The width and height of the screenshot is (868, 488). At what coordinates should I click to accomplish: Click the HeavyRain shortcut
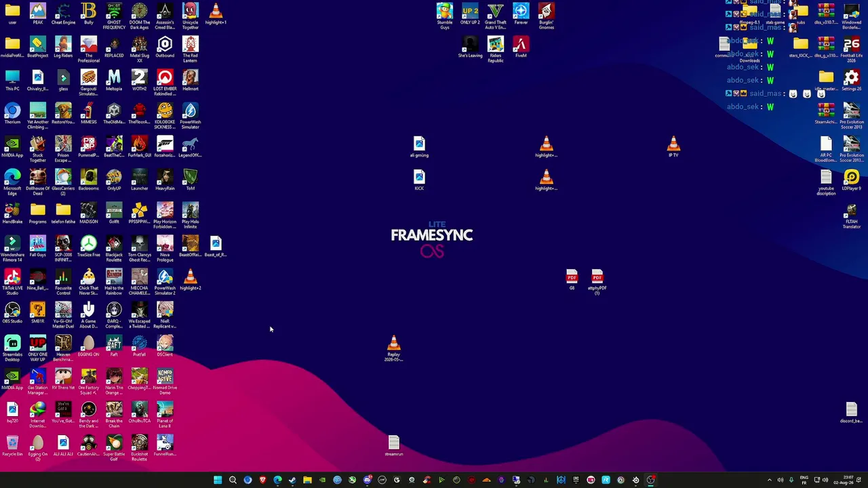[165, 180]
